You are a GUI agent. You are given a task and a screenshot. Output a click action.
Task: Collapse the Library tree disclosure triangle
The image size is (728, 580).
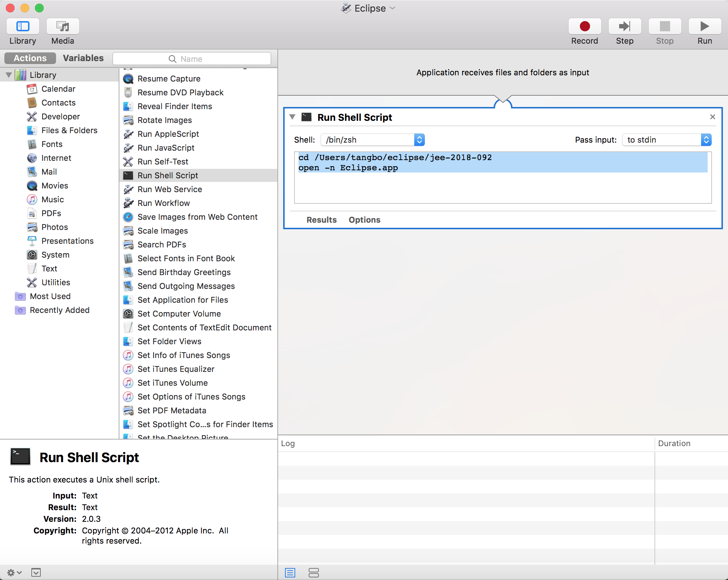[9, 75]
